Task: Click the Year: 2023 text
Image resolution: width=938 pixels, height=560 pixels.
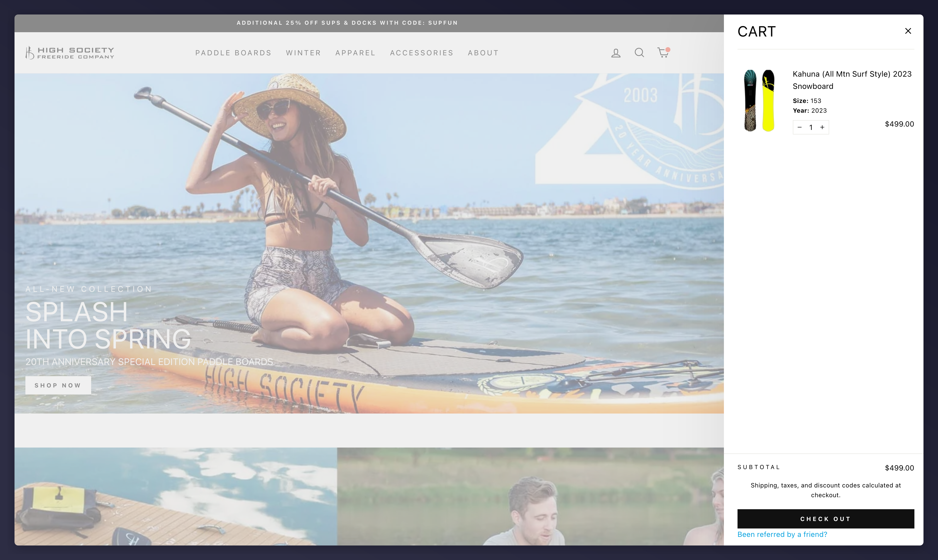Action: coord(810,111)
